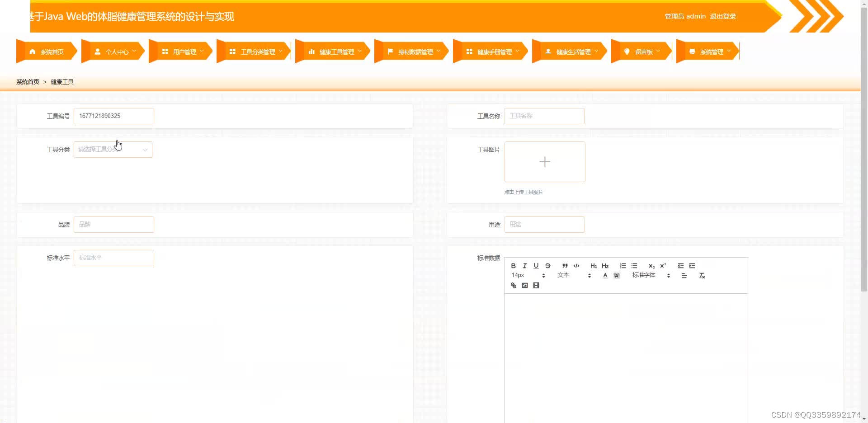This screenshot has height=423, width=868.
Task: Focus the 工具名称 input field
Action: (544, 116)
